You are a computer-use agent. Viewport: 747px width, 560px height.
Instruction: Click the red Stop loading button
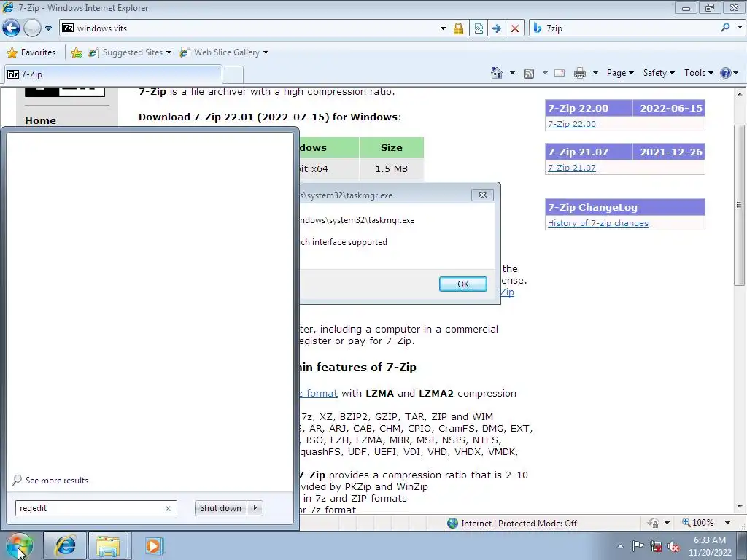click(x=514, y=28)
